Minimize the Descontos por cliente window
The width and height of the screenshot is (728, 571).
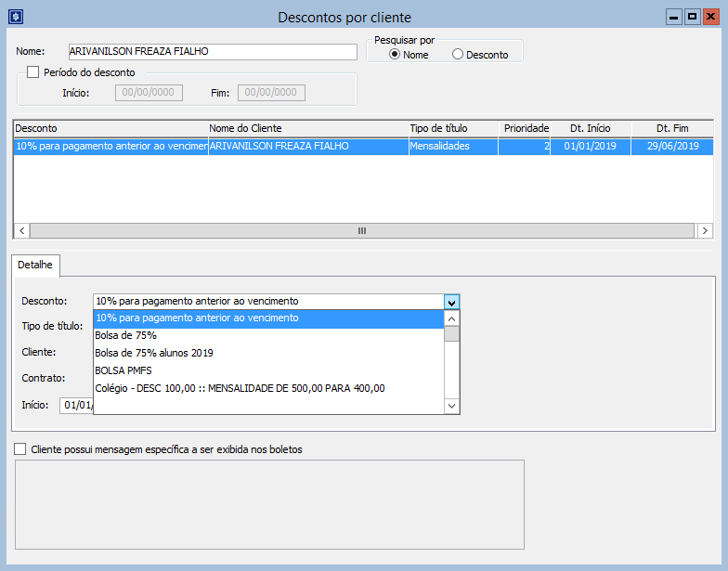coord(674,17)
